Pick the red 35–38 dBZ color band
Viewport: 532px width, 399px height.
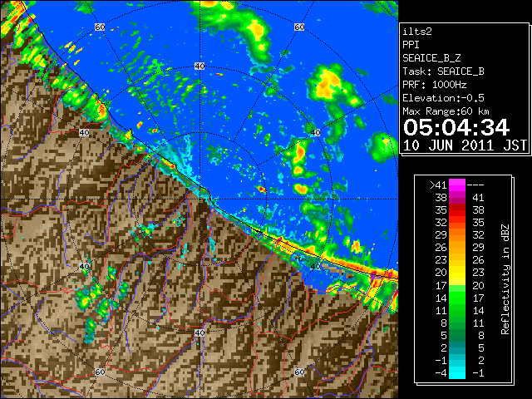pos(457,210)
